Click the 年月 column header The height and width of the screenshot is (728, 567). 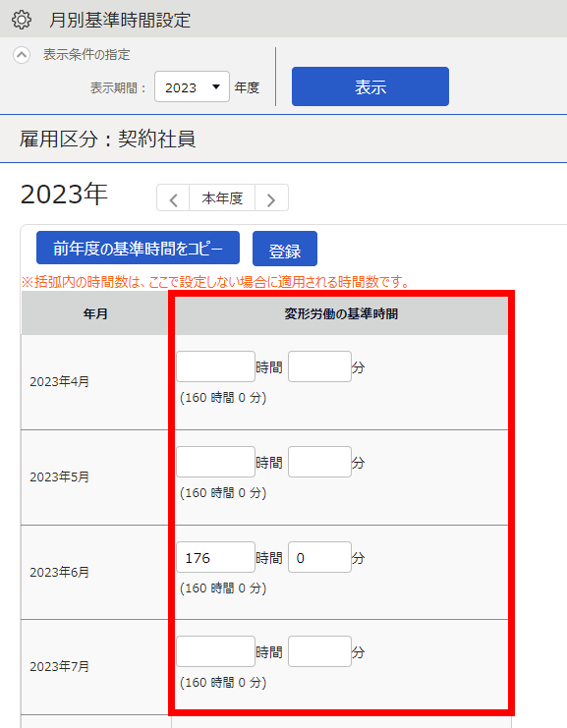(x=95, y=314)
